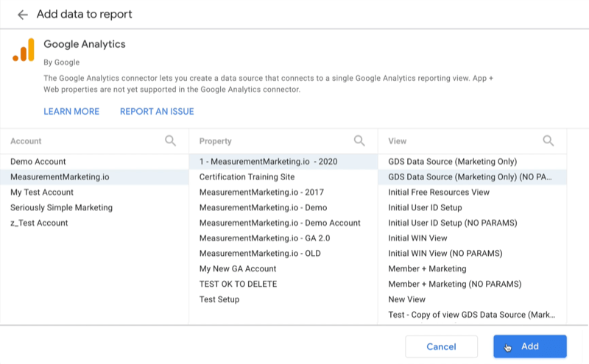The image size is (589, 364).
Task: Select property 1 - MeasurementMarketing.io - 2020
Action: click(283, 161)
